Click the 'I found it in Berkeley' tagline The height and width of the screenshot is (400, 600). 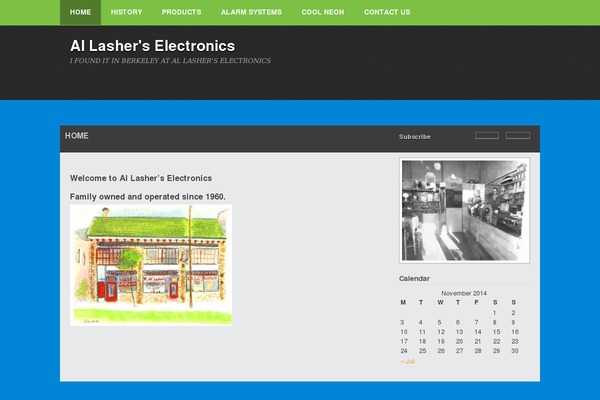170,60
